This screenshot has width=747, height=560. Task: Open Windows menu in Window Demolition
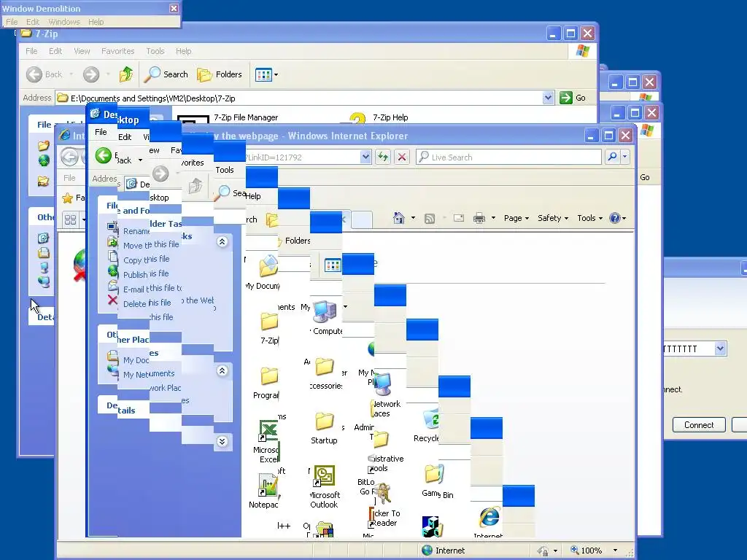coord(64,22)
